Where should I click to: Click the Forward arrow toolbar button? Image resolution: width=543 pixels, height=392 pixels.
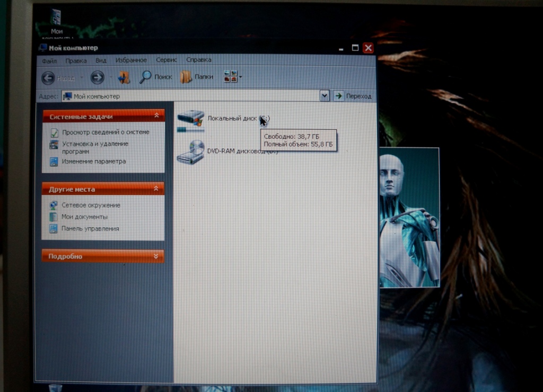click(97, 77)
